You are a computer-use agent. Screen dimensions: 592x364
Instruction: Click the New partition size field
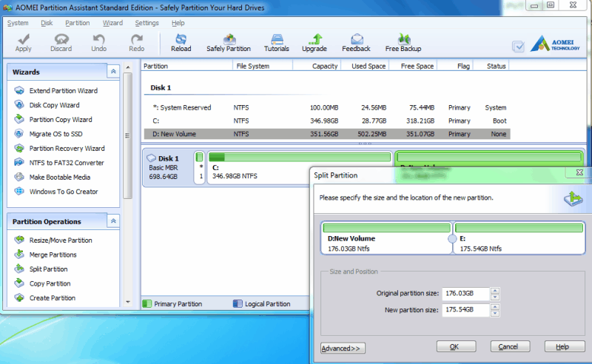466,310
